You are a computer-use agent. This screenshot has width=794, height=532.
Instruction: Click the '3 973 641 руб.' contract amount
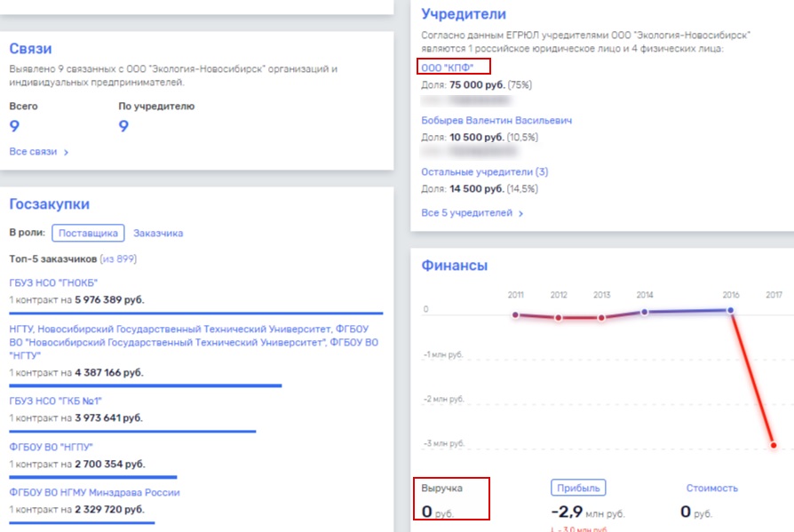[108, 418]
